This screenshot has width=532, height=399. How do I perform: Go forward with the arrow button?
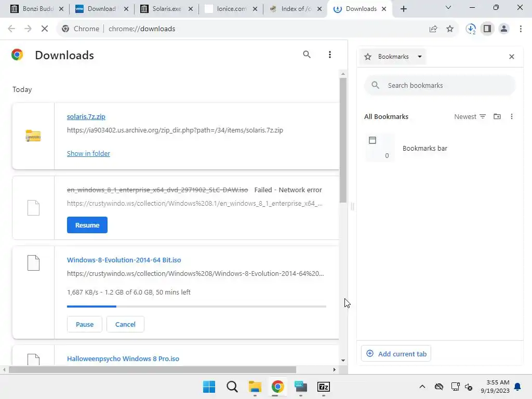(x=28, y=29)
